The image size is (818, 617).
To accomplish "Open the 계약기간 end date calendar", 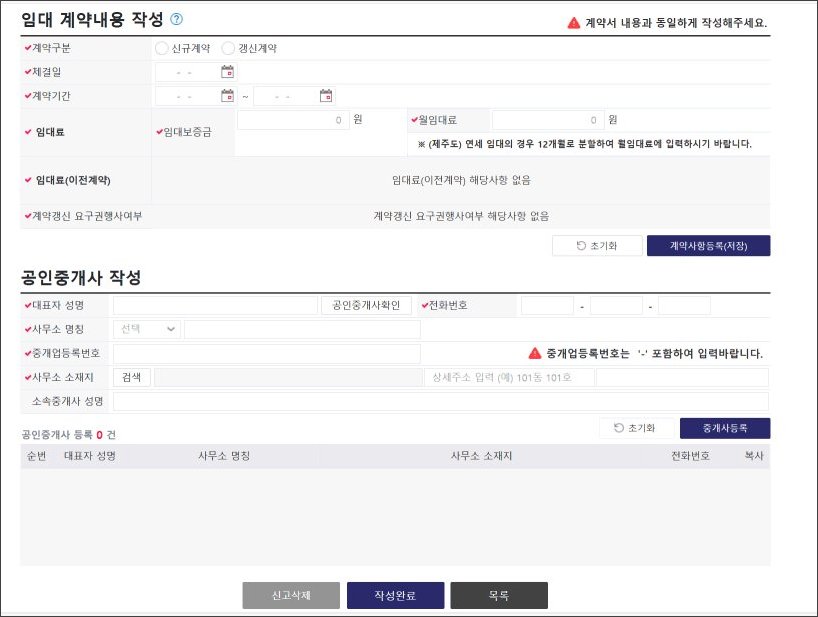I will click(324, 96).
